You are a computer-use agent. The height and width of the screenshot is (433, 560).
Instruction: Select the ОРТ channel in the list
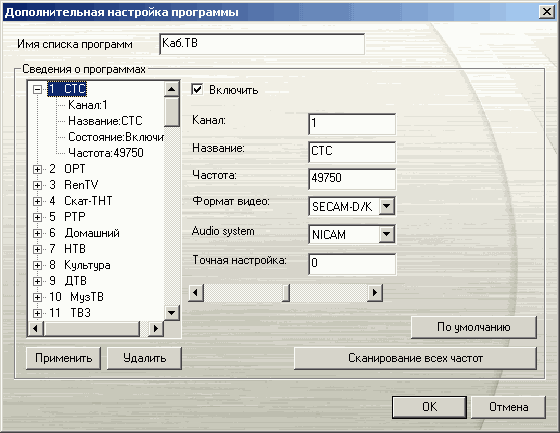pyautogui.click(x=68, y=169)
